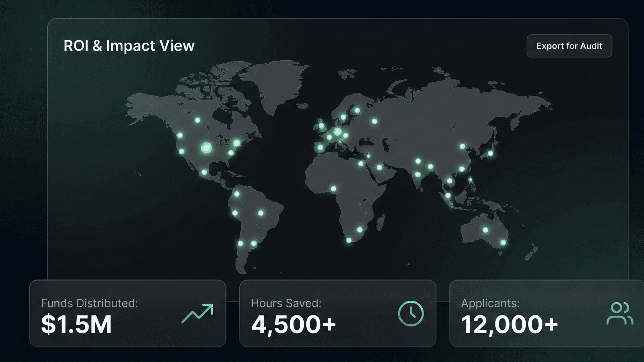Viewport: 644px width, 362px height.
Task: Select the map marker on Japan
Action: (490, 153)
